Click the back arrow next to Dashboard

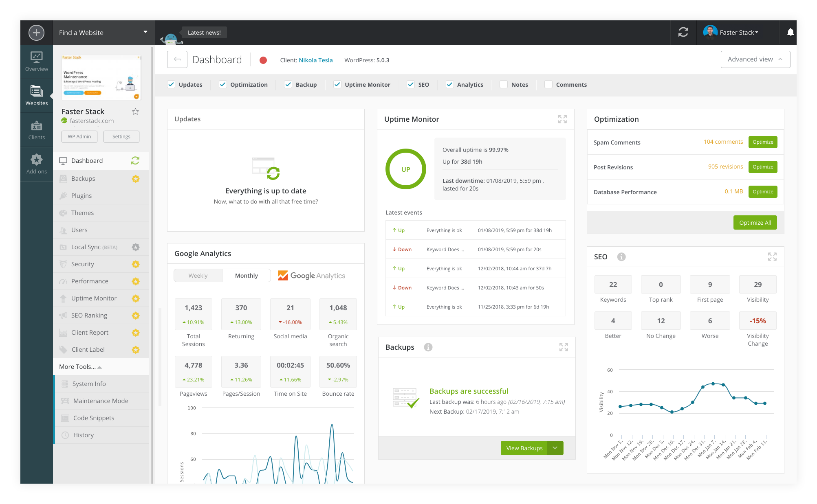tap(177, 59)
